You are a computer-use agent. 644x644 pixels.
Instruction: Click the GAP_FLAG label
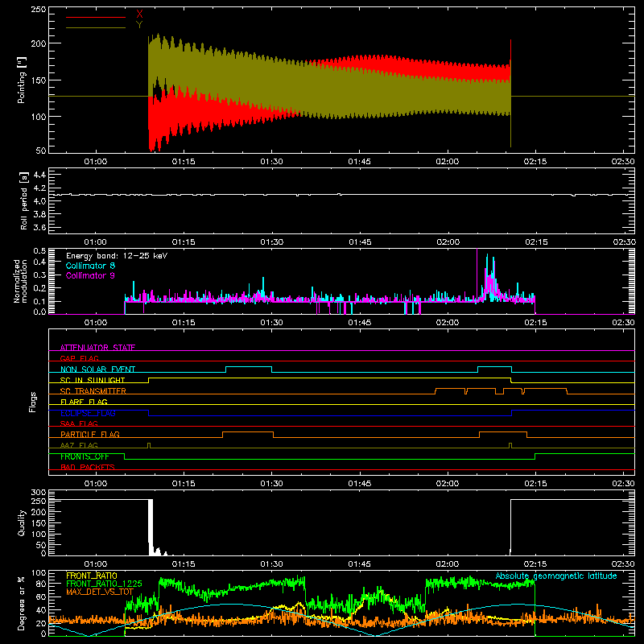(79, 358)
